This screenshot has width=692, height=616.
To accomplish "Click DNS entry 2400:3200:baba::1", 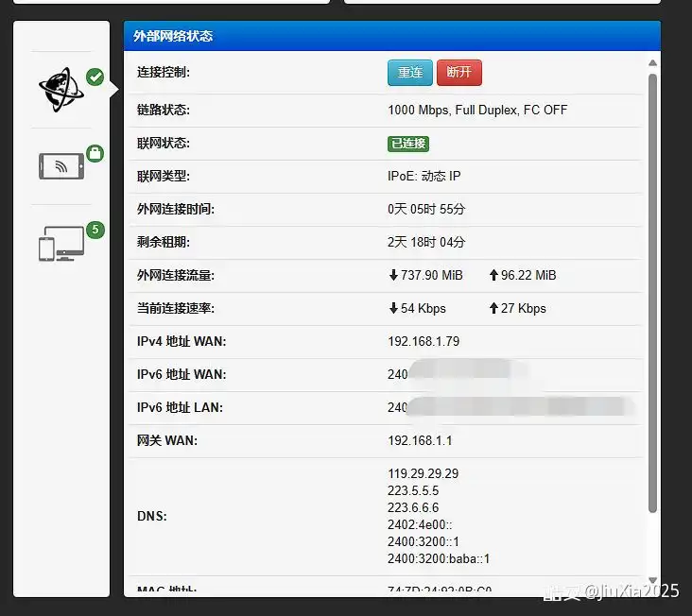I will pyautogui.click(x=439, y=558).
